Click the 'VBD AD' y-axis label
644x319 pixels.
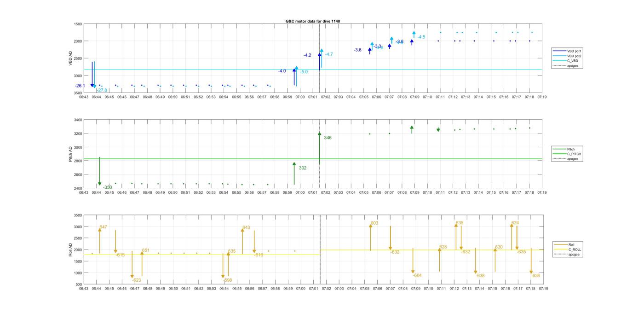click(71, 58)
